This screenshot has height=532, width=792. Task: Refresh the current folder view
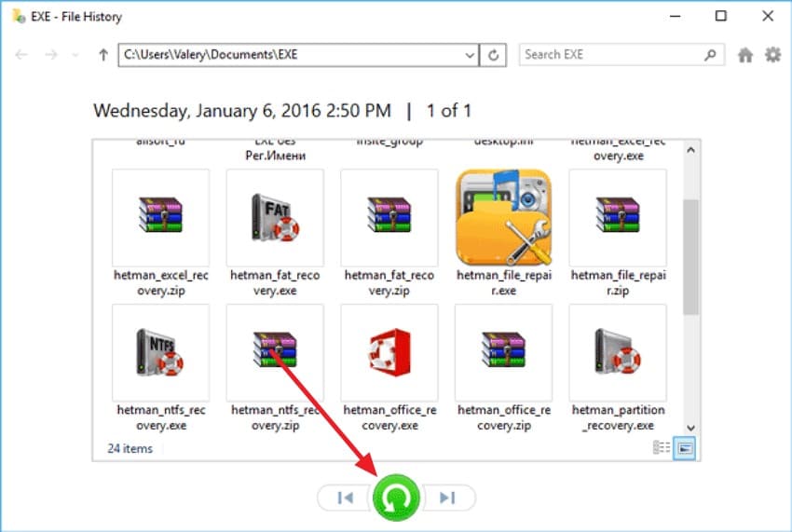(x=493, y=55)
